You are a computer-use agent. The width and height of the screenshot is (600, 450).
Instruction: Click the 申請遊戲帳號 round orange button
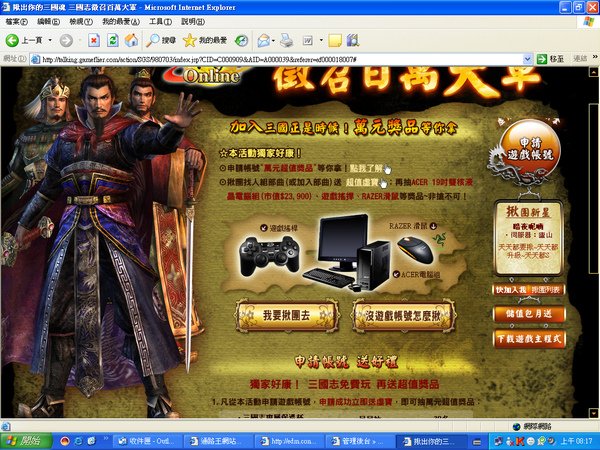(x=530, y=149)
